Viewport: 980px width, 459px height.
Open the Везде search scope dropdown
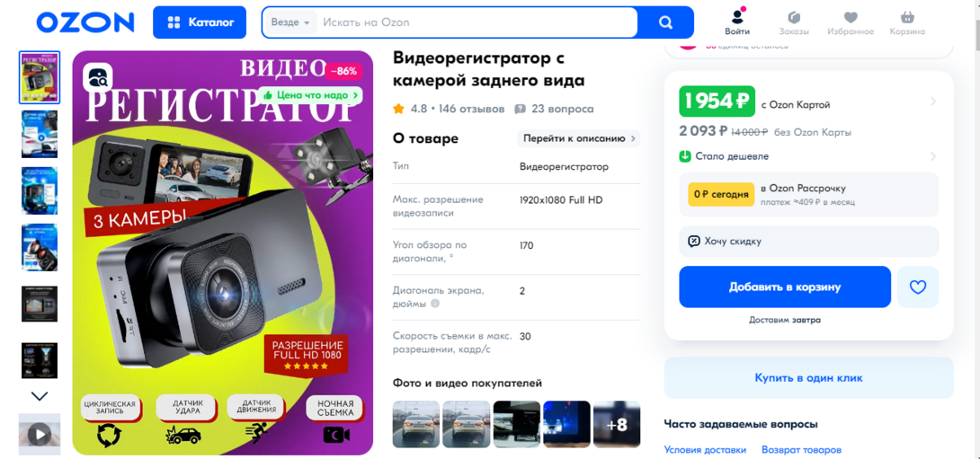(x=290, y=22)
